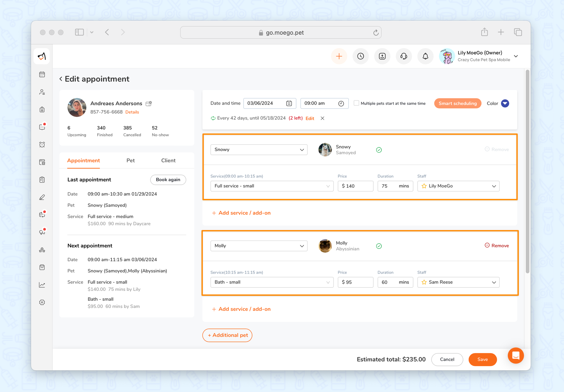
Task: Click the card icon beside client name
Action: (x=149, y=103)
